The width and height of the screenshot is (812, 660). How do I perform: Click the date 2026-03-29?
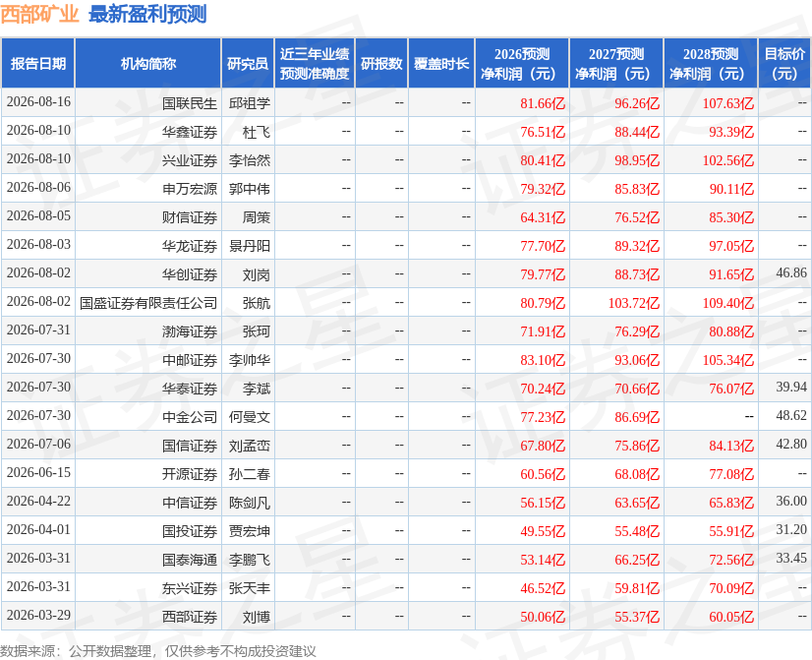(x=39, y=615)
